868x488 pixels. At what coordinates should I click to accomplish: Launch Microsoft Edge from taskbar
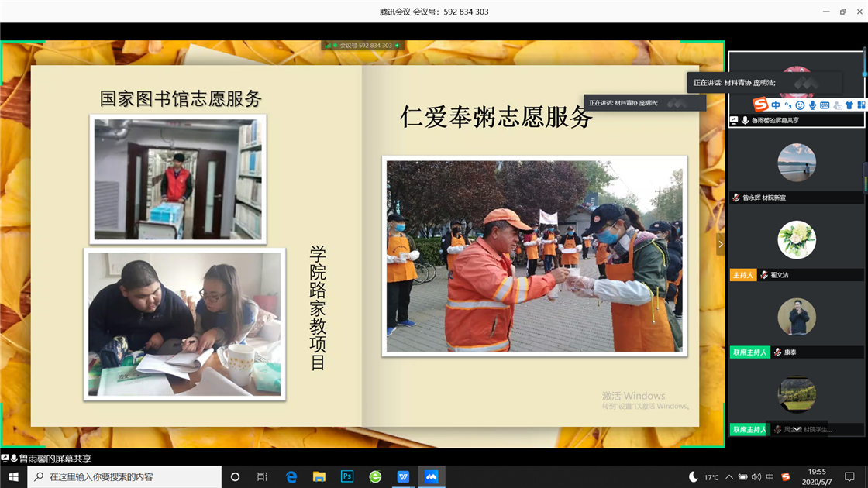291,476
